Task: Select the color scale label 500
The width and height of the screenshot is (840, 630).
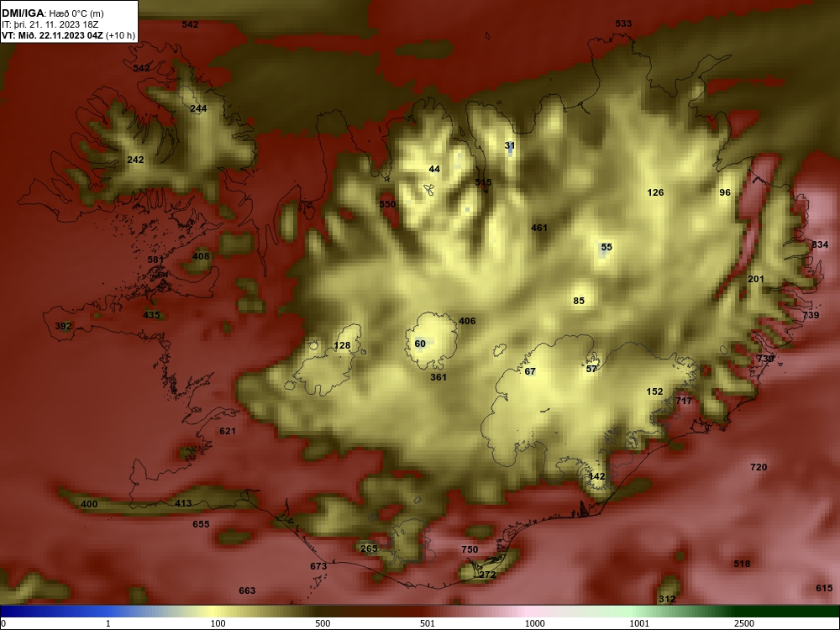Action: pos(323,623)
